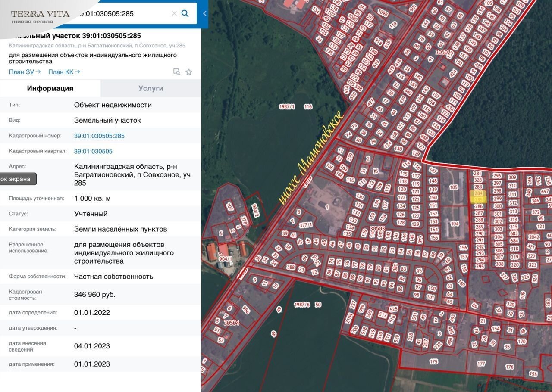Clear the search field with the X icon
The height and width of the screenshot is (392, 552).
click(x=174, y=13)
